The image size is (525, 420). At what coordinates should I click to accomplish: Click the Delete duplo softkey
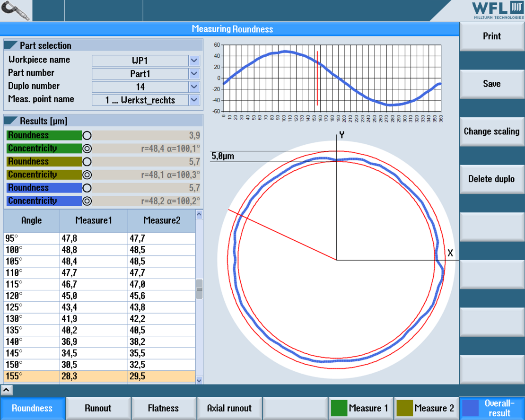pos(492,179)
